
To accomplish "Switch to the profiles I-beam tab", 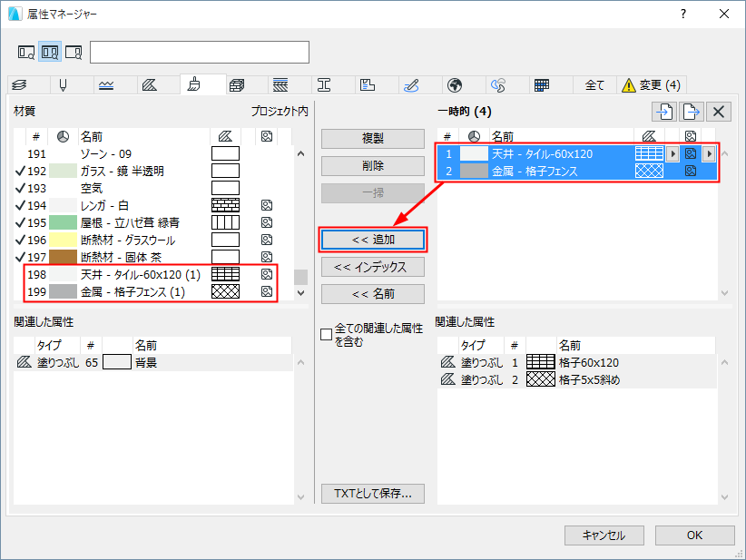I will [324, 85].
